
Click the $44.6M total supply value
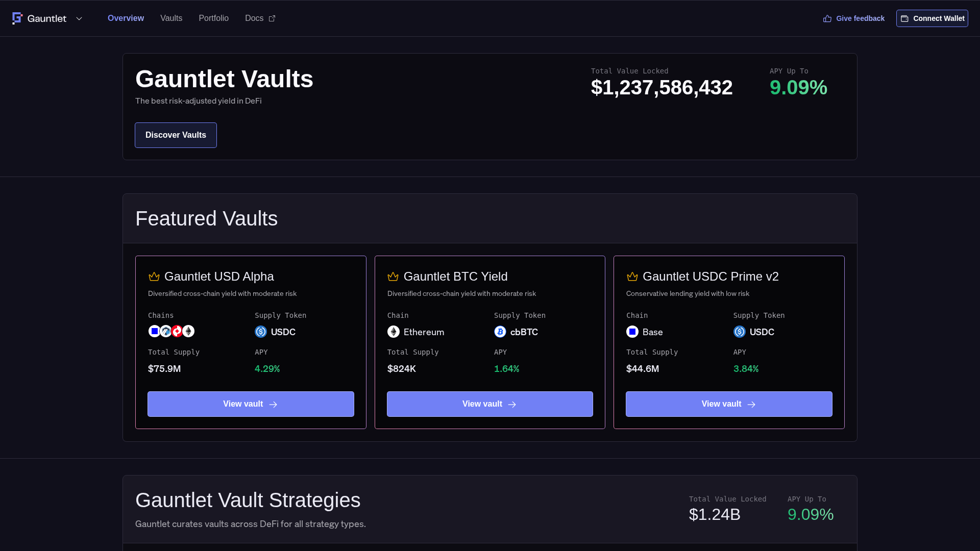(643, 369)
